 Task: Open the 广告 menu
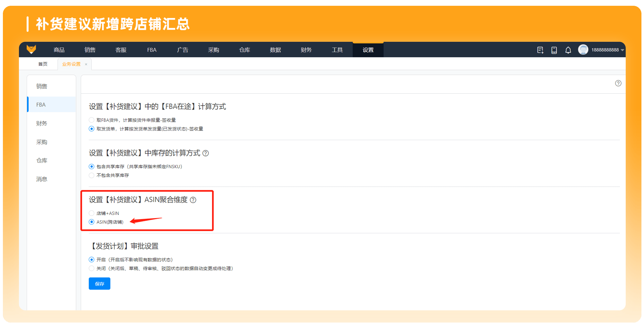(183, 50)
